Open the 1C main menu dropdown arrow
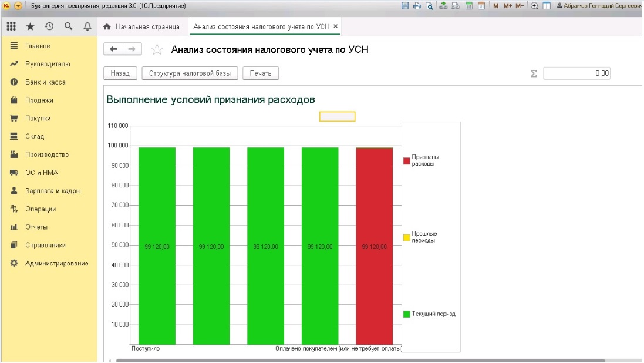Image resolution: width=644 pixels, height=363 pixels. point(18,6)
